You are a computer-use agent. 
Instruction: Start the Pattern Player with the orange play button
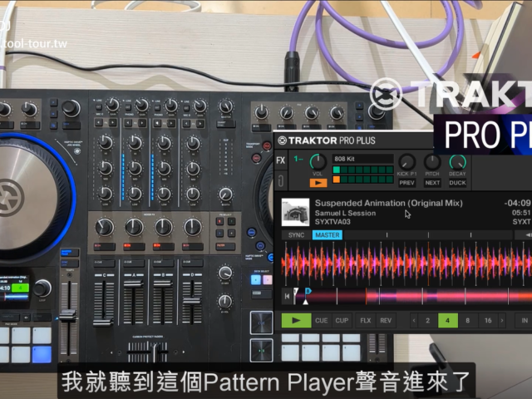pyautogui.click(x=318, y=183)
